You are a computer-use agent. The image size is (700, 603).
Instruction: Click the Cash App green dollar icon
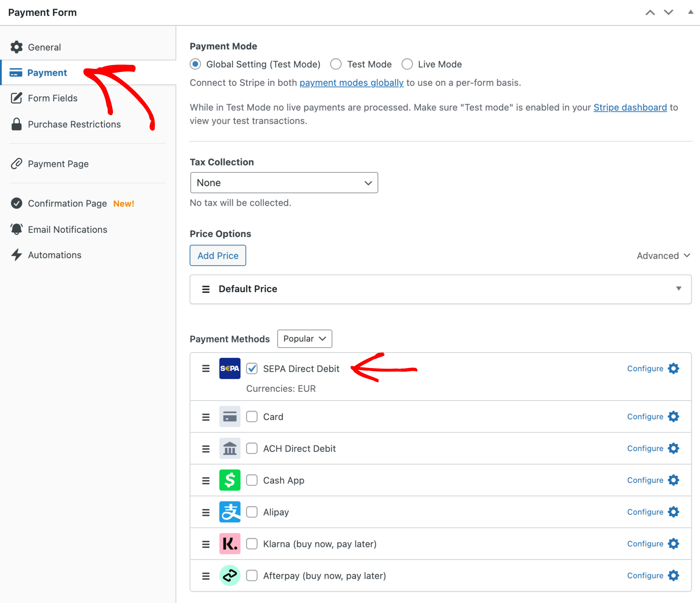pos(230,480)
